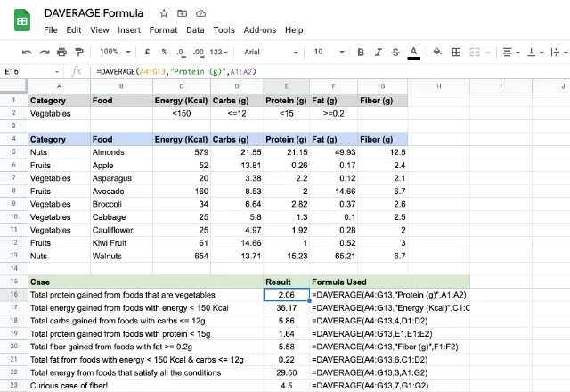Viewport: 570px width, 392px height.
Task: Open the Tools menu
Action: (x=224, y=29)
